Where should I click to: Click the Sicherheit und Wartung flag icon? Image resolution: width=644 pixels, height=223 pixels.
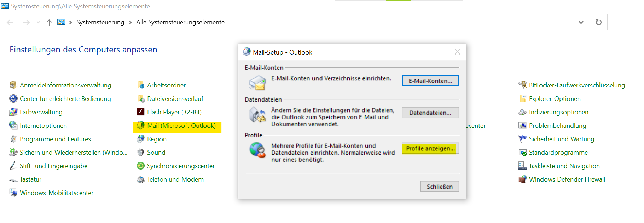point(523,139)
